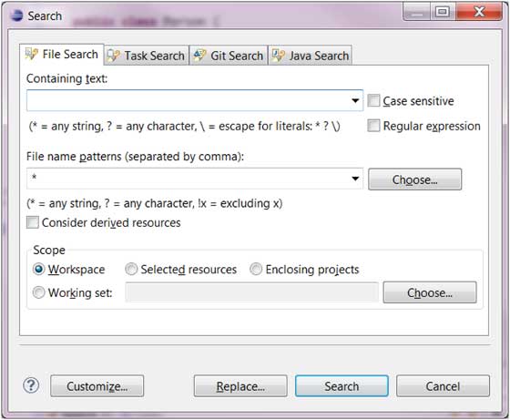Image resolution: width=510 pixels, height=420 pixels.
Task: Open the Git Search tab
Action: (229, 56)
